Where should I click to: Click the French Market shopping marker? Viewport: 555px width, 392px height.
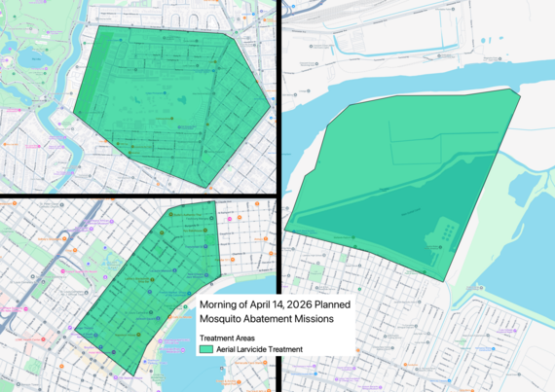point(189,294)
